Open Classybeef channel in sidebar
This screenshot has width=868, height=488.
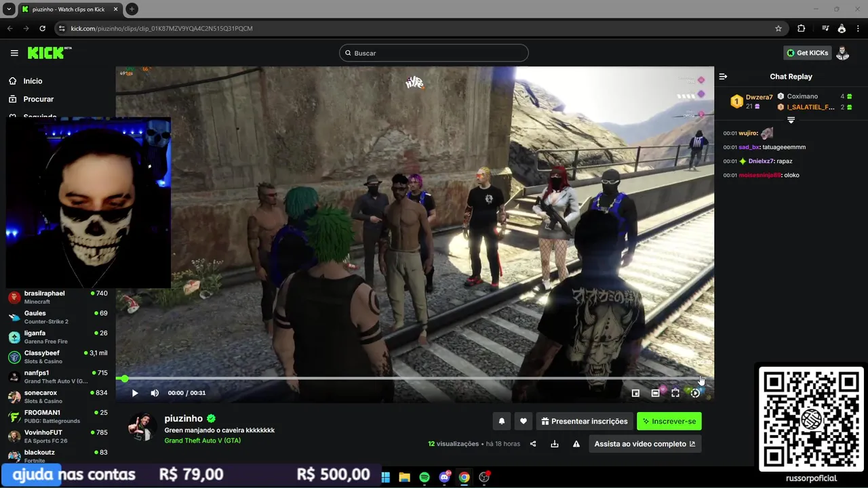coord(58,357)
